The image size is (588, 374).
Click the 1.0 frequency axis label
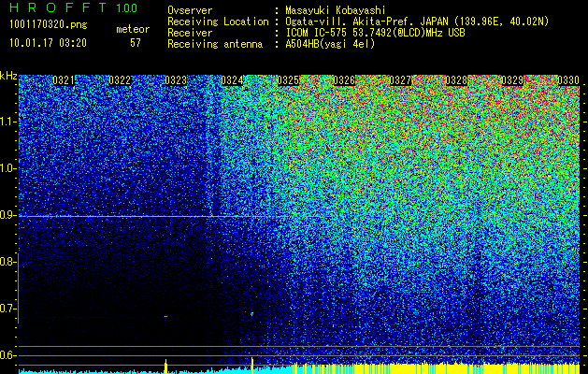coord(7,169)
